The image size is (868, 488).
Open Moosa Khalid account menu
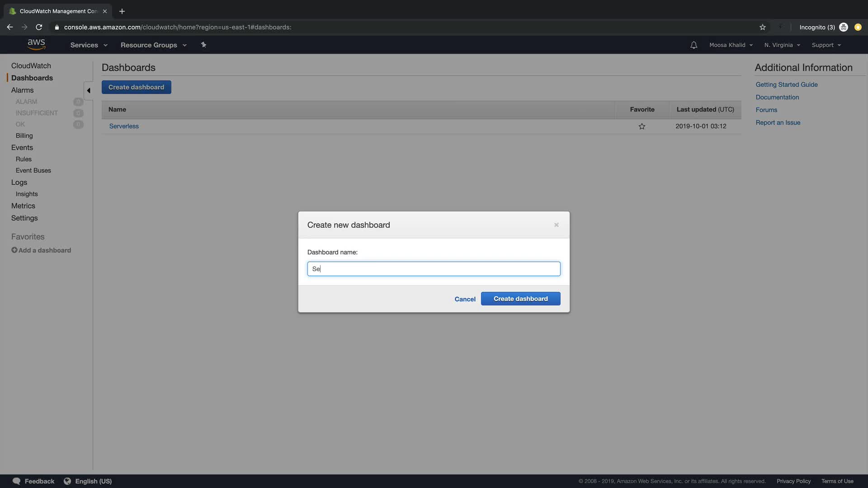[731, 45]
